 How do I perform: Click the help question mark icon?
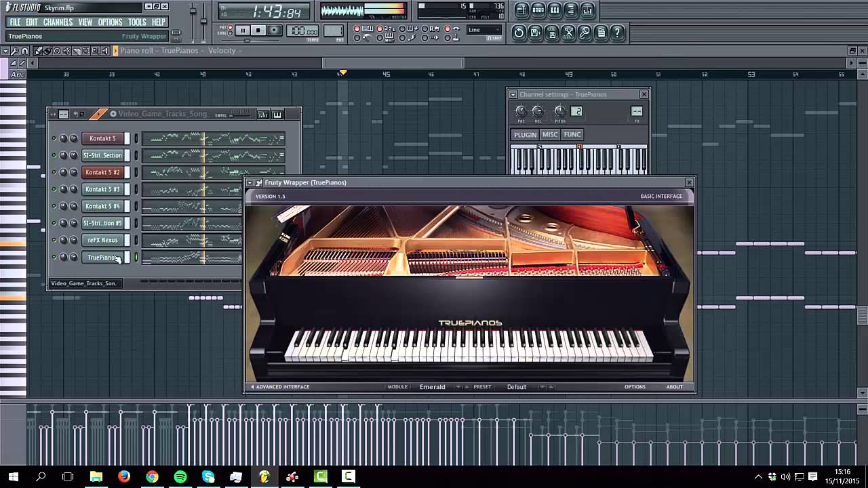[x=617, y=33]
